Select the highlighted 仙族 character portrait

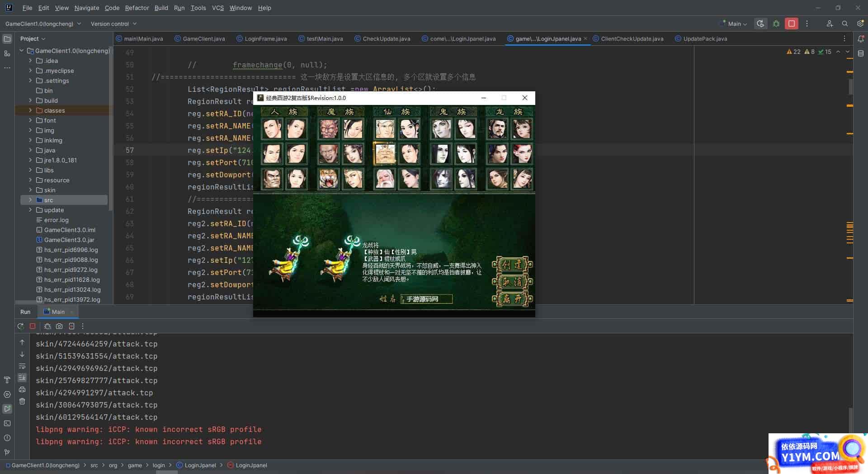(384, 154)
